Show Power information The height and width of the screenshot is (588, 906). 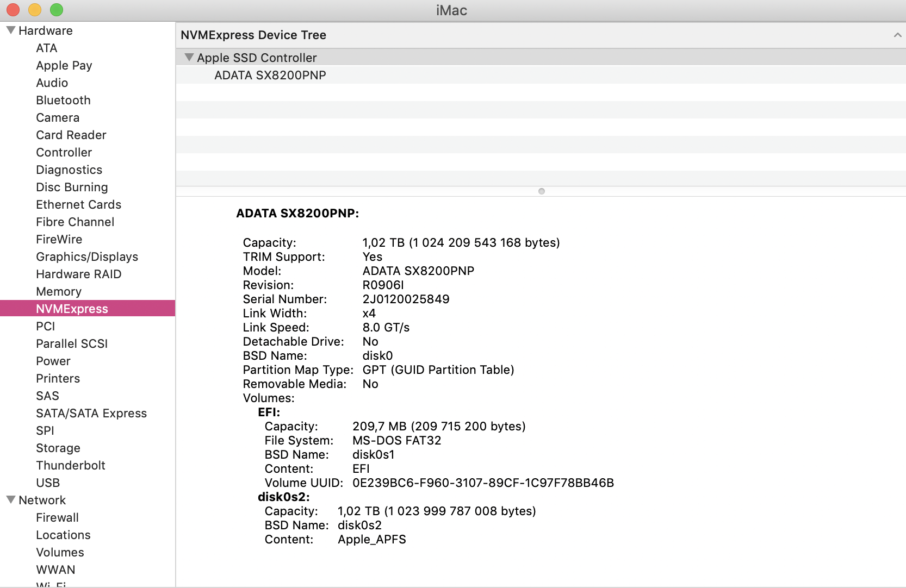click(53, 361)
